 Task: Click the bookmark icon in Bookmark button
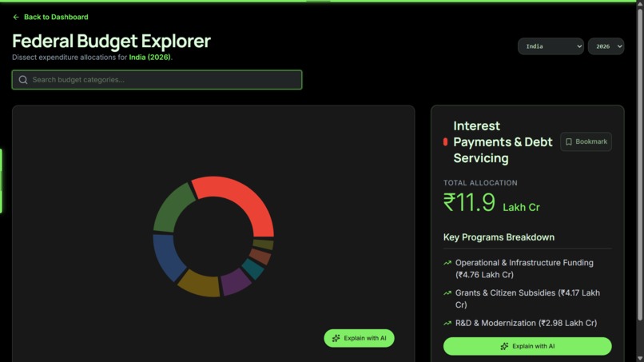tap(569, 141)
